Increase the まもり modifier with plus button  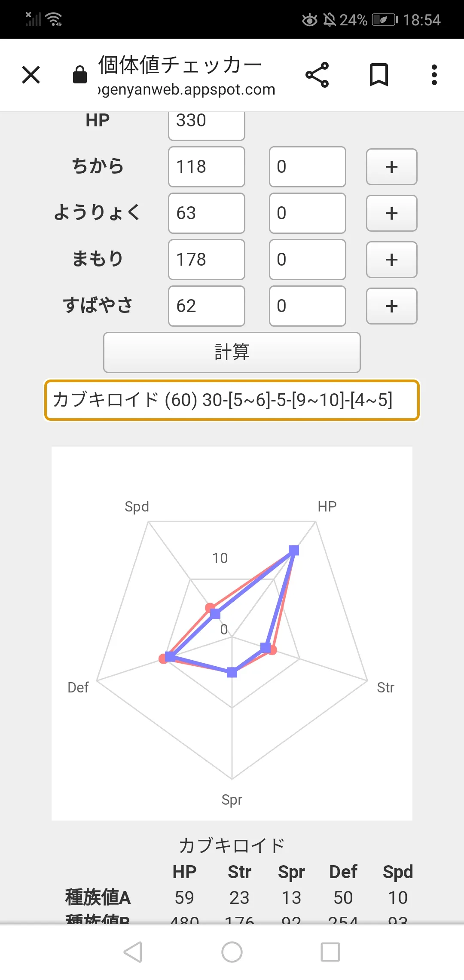(392, 260)
